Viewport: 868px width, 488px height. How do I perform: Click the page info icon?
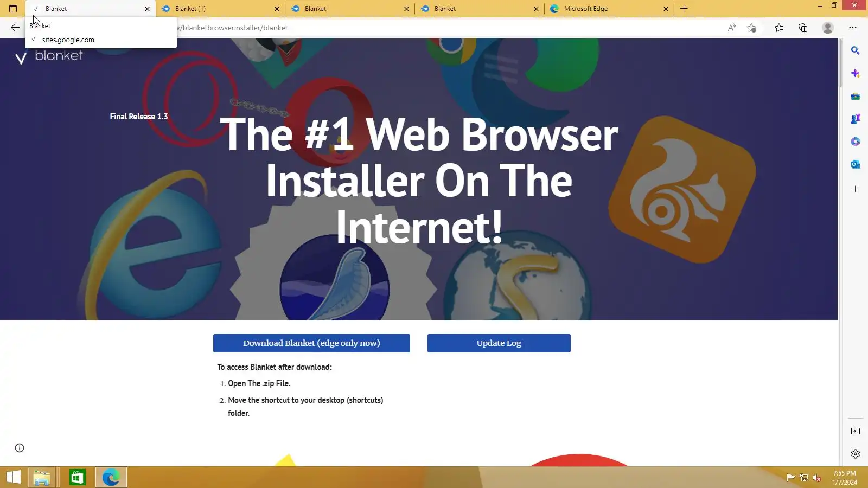tap(20, 448)
